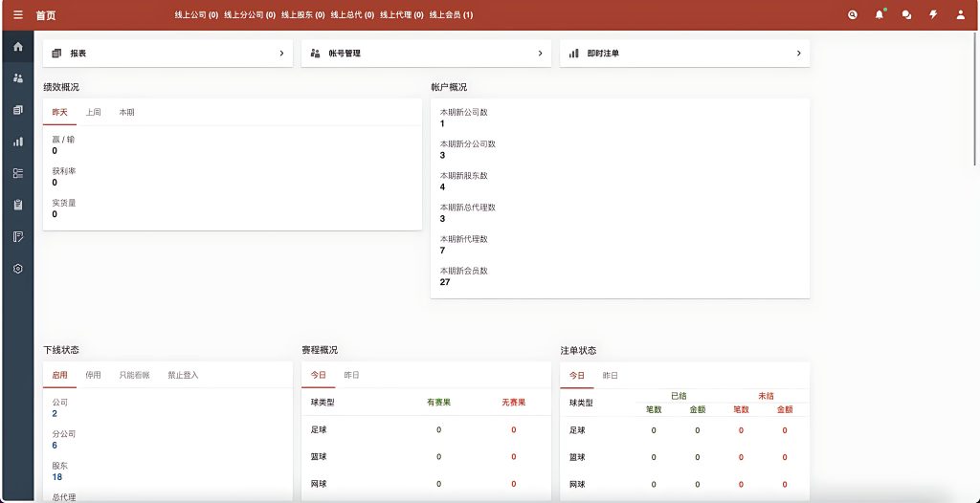Click 线上总代 (0) in header
The height and width of the screenshot is (503, 980).
pos(352,15)
